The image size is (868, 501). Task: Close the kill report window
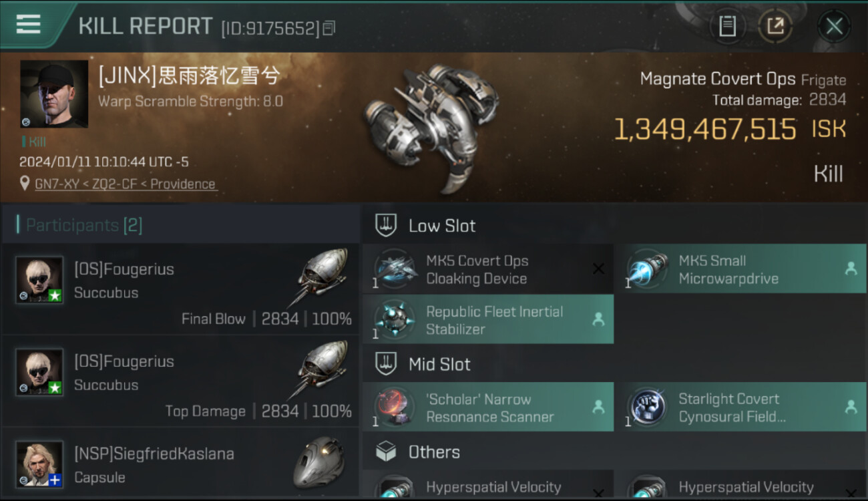834,26
